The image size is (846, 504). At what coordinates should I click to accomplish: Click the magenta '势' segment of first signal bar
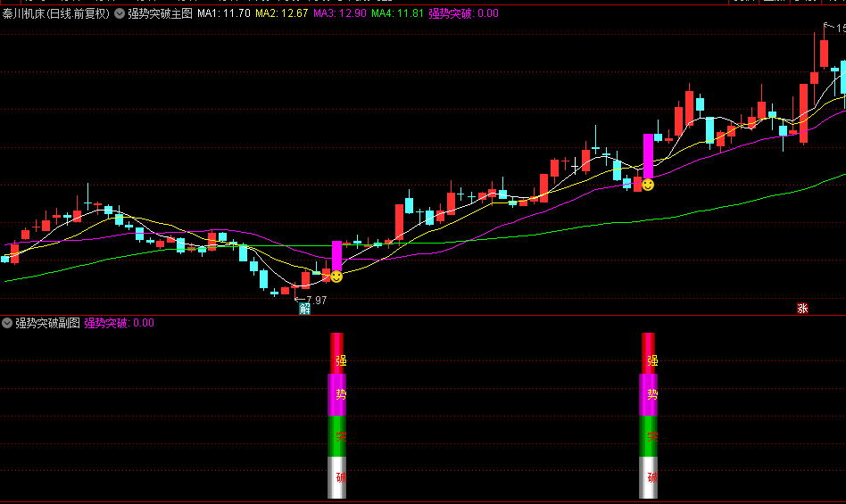click(x=336, y=394)
